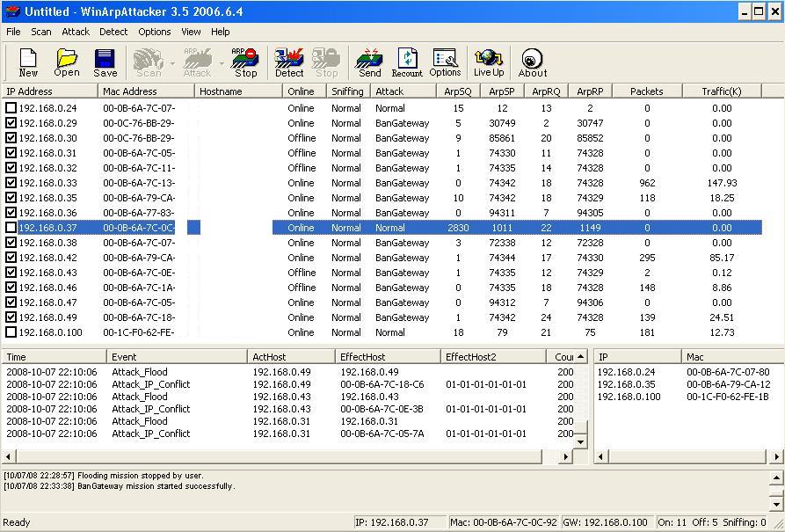Uncheck host 192.168.0.29
This screenshot has height=532, width=785.
[x=13, y=123]
